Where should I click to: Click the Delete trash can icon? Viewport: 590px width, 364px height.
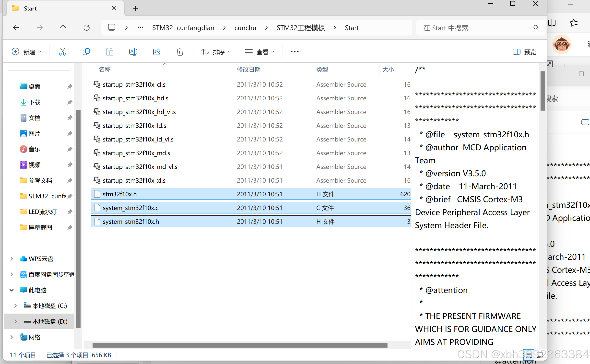180,52
